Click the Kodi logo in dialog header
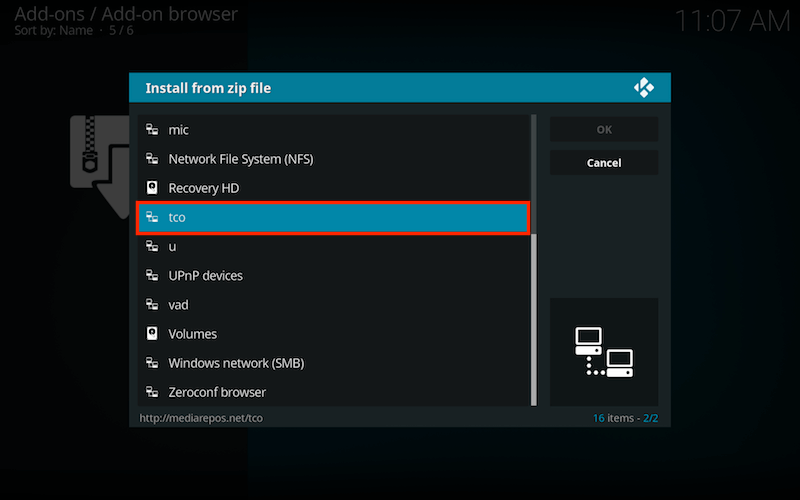800x500 pixels. 644,88
